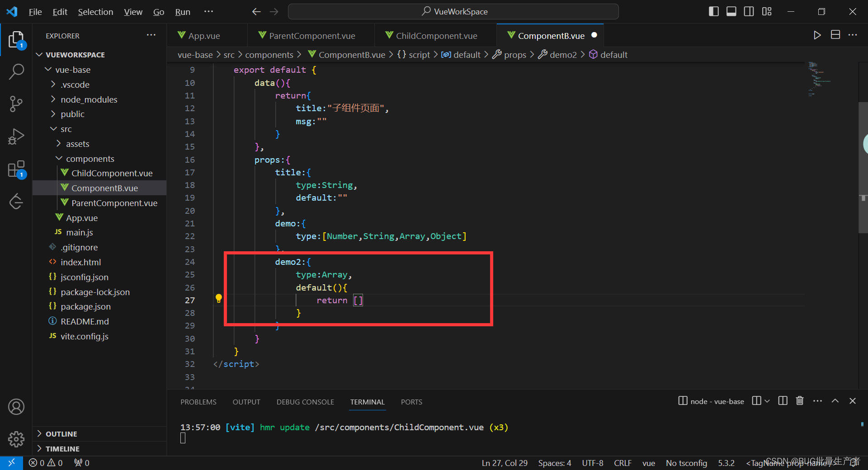Open the Explorer view in activity bar
The height and width of the screenshot is (470, 868).
tap(16, 39)
